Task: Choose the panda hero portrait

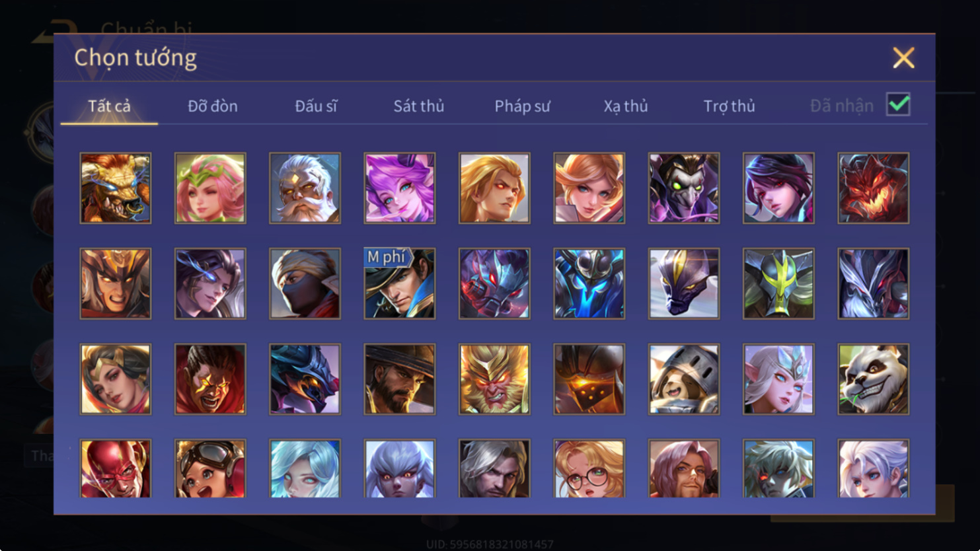Action: pyautogui.click(x=873, y=379)
